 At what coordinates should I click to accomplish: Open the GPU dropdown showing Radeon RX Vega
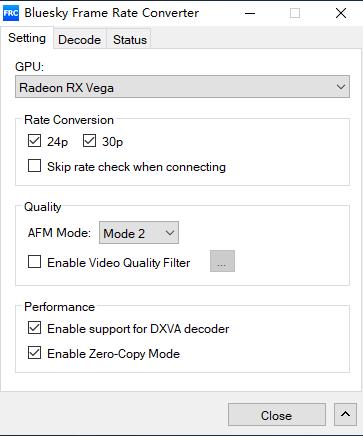tap(182, 87)
